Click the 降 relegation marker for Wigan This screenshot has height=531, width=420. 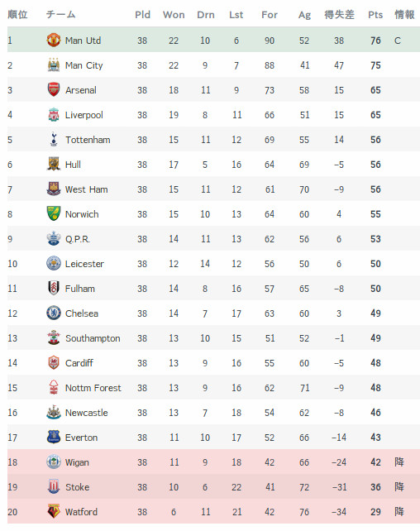399,462
